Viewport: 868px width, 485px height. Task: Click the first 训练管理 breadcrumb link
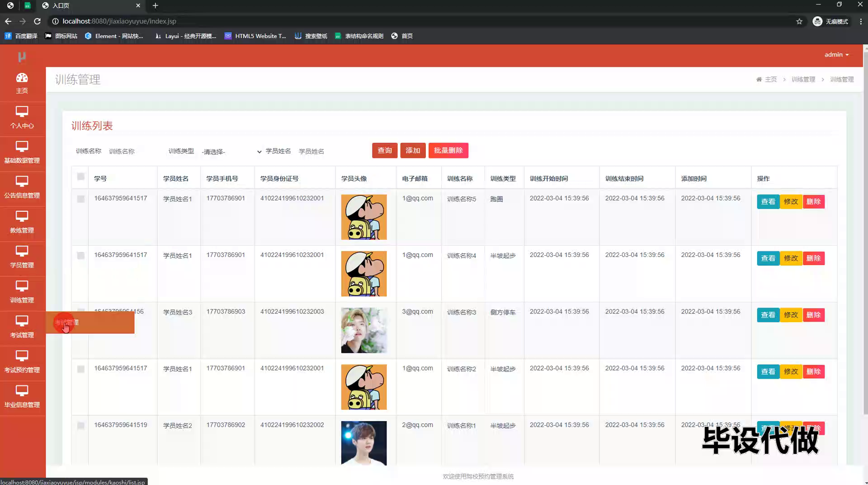click(x=803, y=79)
